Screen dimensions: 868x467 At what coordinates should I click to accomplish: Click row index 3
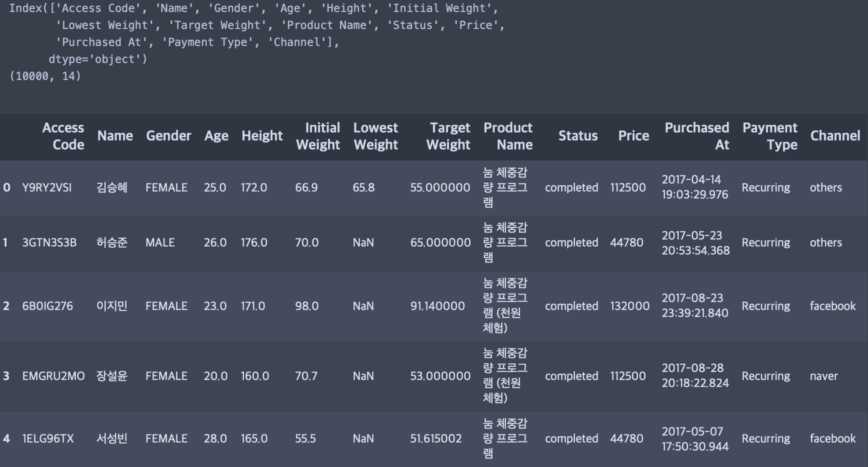pyautogui.click(x=6, y=376)
